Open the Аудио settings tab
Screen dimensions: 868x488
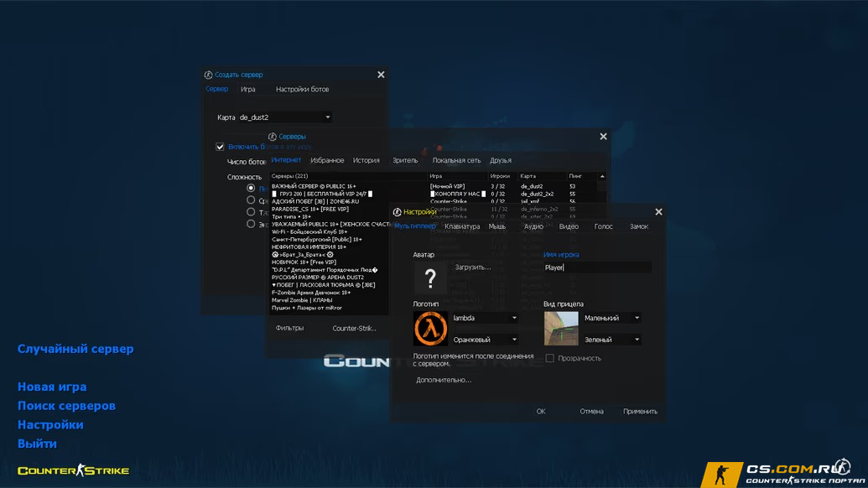point(533,226)
